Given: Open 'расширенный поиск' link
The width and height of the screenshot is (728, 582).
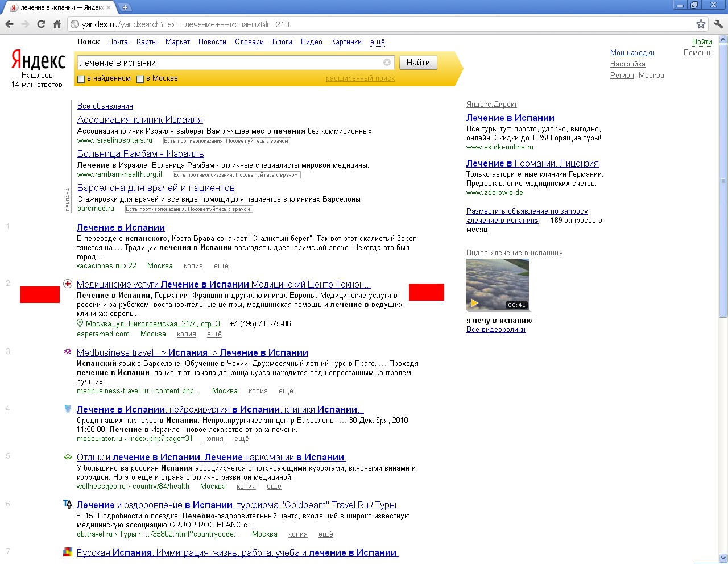Looking at the screenshot, I should tap(360, 78).
